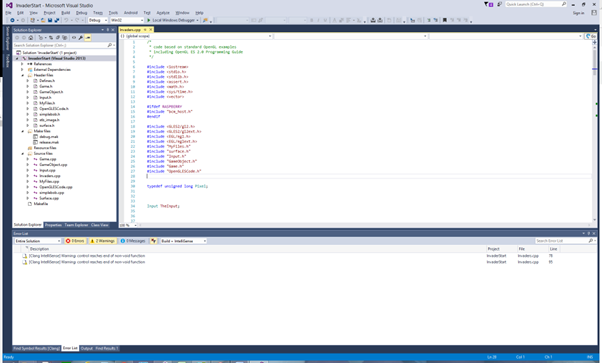Click the Description column header in Error List

pyautogui.click(x=39, y=249)
